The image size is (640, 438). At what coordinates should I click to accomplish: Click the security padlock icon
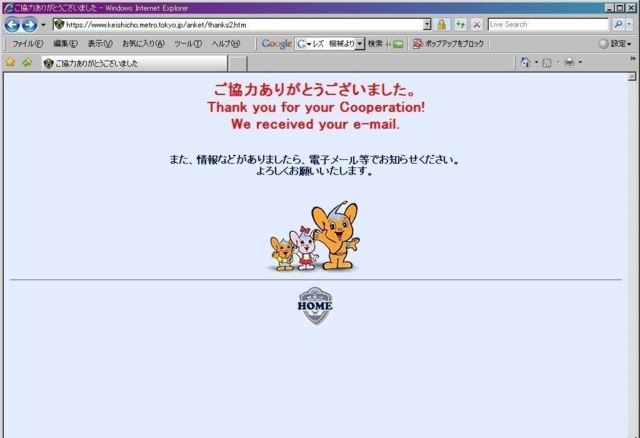(x=441, y=24)
